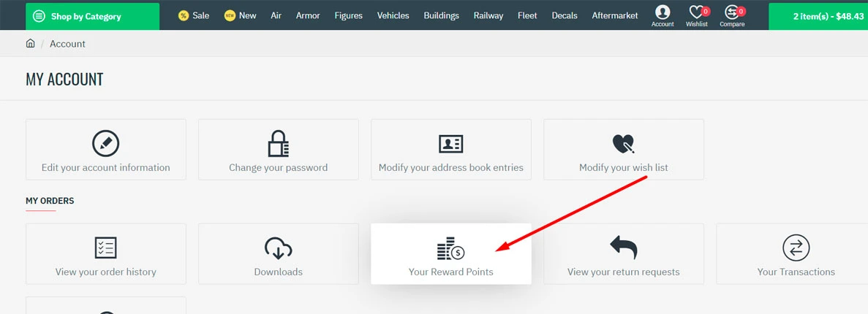This screenshot has width=868, height=314.
Task: Open Your Reward Points tile
Action: click(451, 254)
